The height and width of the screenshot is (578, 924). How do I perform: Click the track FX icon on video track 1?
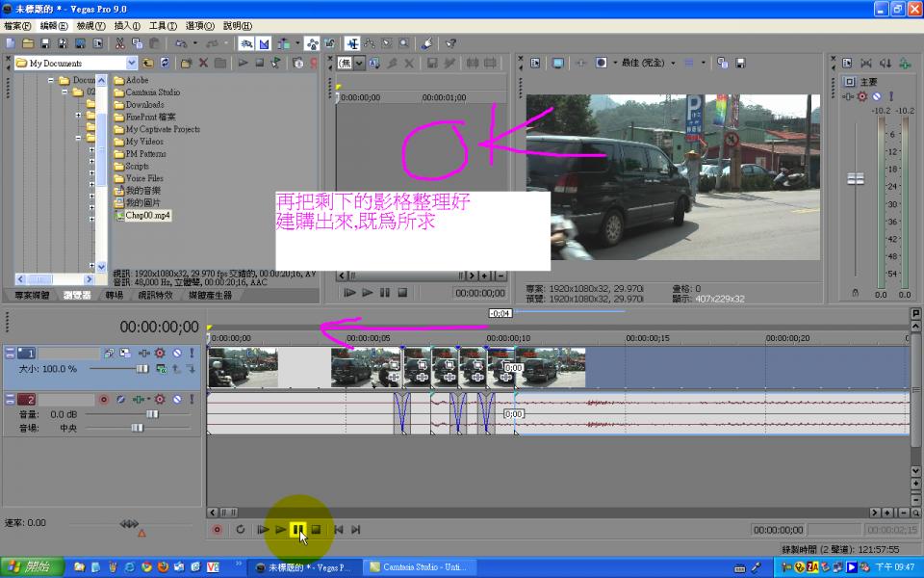(160, 354)
